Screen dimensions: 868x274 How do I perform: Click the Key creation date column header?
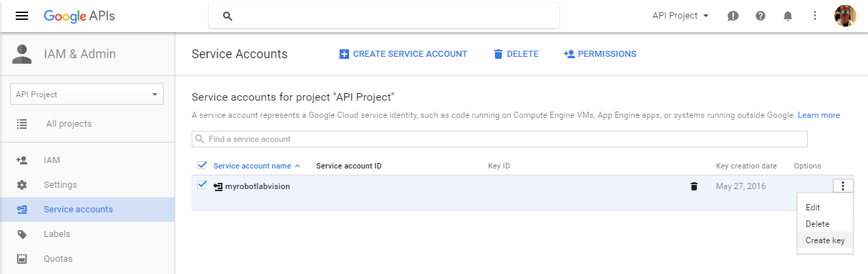[746, 166]
